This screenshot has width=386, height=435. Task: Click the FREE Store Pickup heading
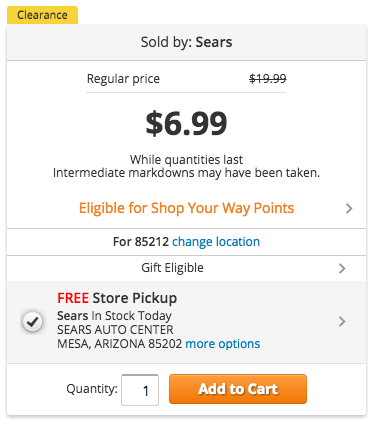point(117,298)
